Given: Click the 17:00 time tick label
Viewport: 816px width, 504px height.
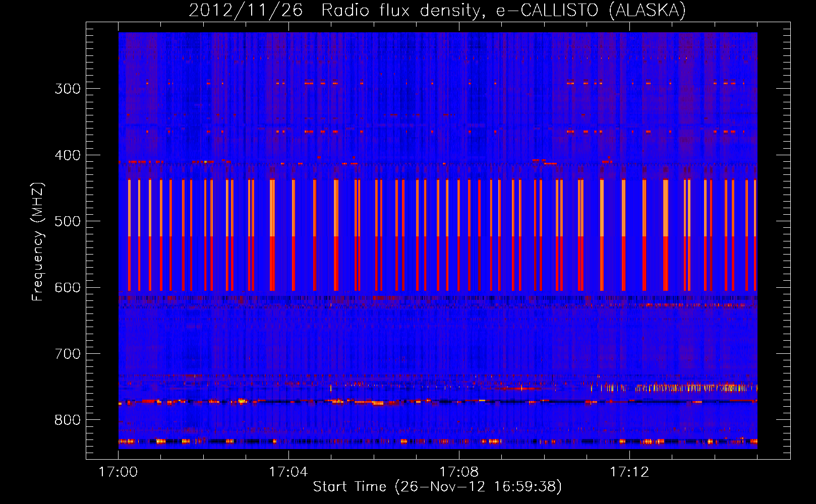Looking at the screenshot, I should tap(118, 472).
